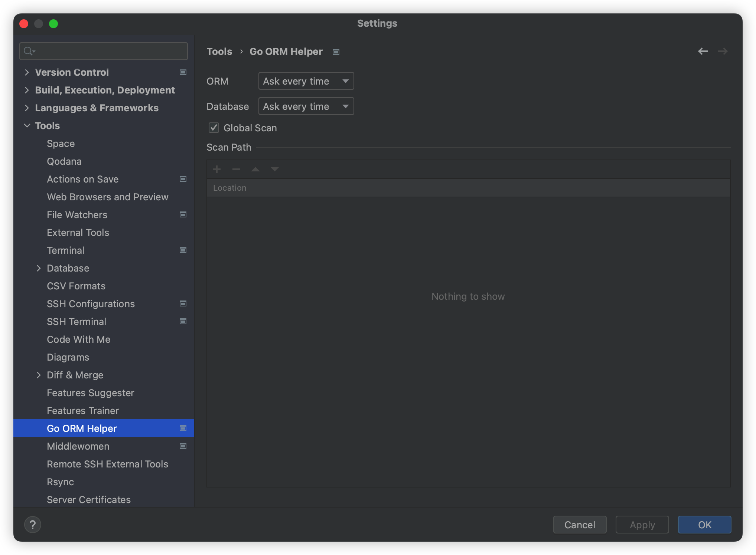This screenshot has width=756, height=555.
Task: Click project-level icon next to Go ORM Helper row
Action: point(183,428)
